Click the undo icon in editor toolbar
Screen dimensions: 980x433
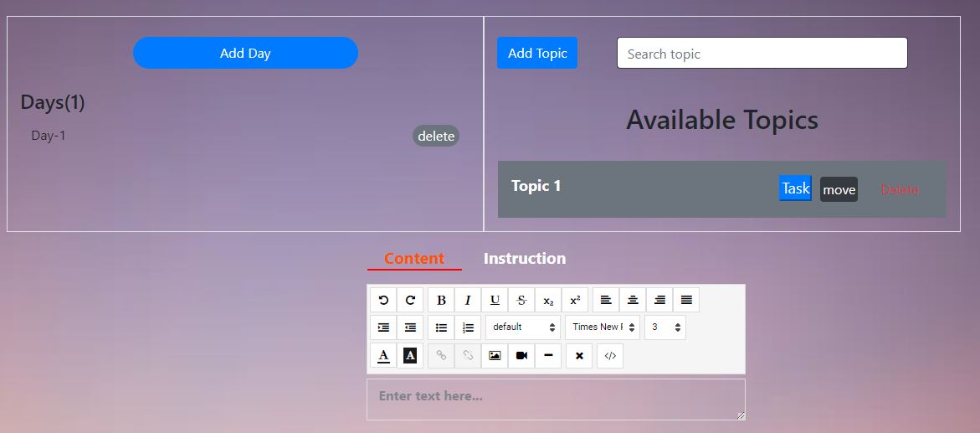(383, 300)
